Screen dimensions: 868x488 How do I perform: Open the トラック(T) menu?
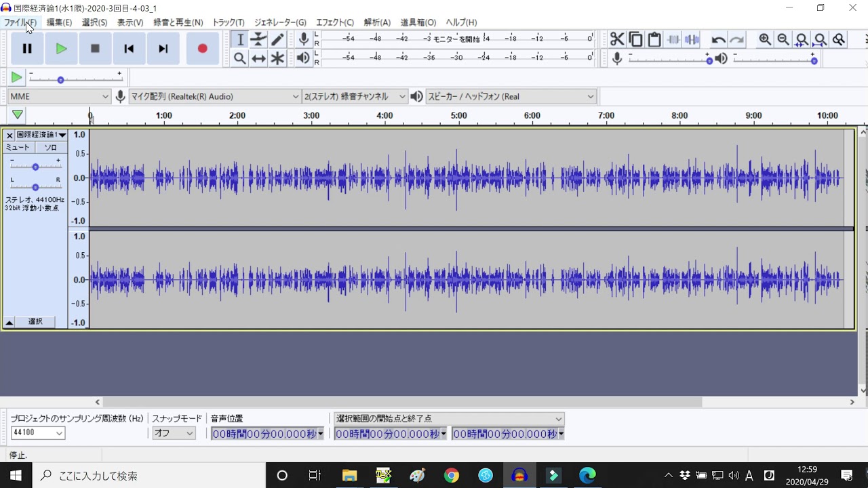pos(229,22)
